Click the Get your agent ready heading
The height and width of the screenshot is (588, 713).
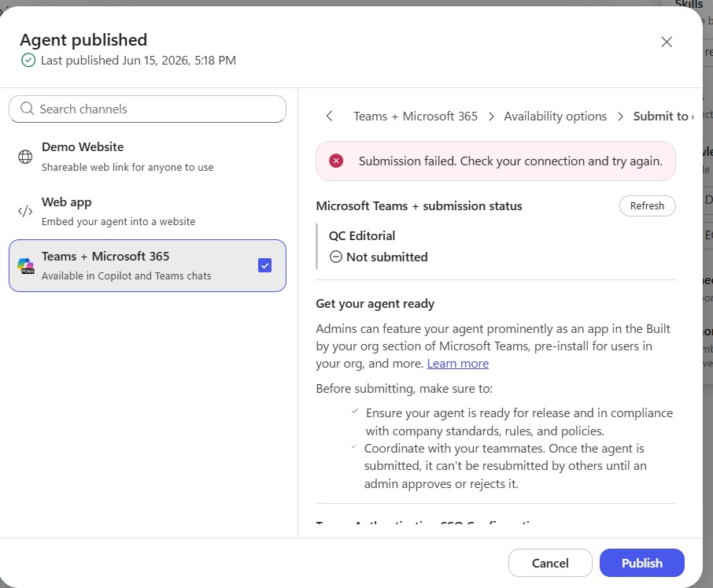click(375, 304)
